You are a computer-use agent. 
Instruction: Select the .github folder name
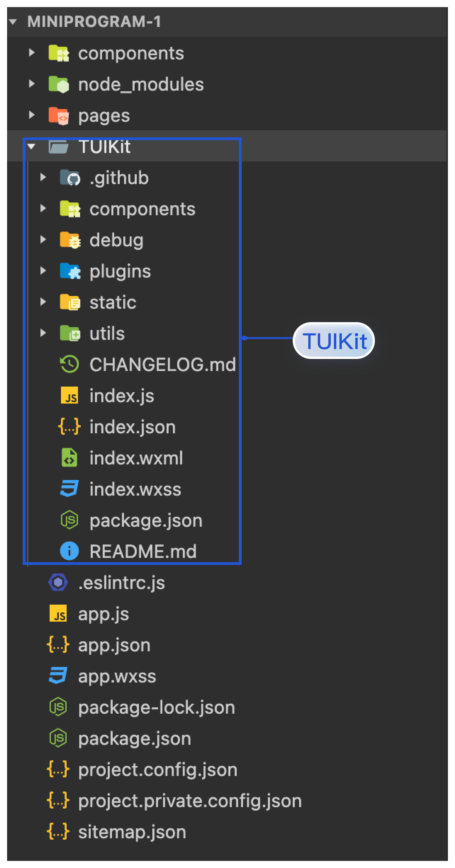click(119, 178)
